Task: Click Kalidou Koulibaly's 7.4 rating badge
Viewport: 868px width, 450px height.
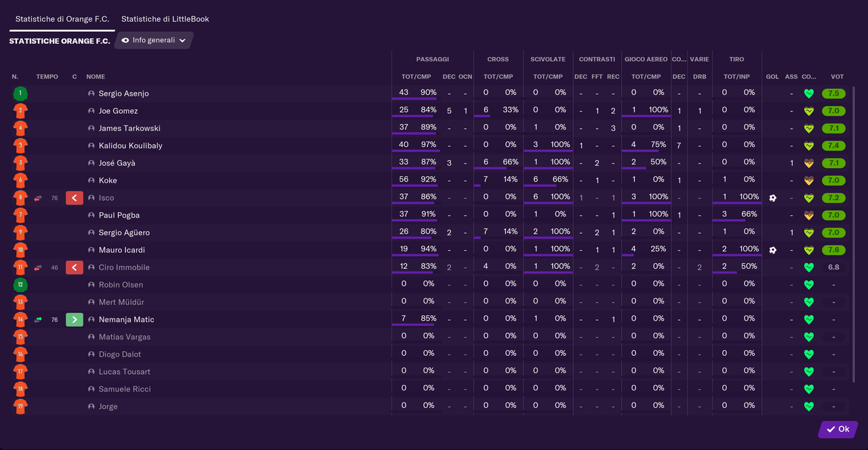Action: coord(833,146)
